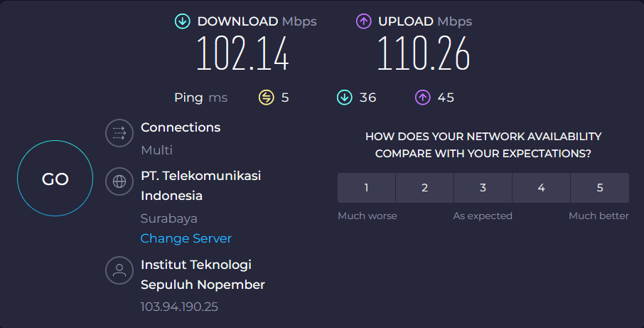Click the PT. Telekomunikasi Indonesia server name
The width and height of the screenshot is (644, 328).
point(200,185)
